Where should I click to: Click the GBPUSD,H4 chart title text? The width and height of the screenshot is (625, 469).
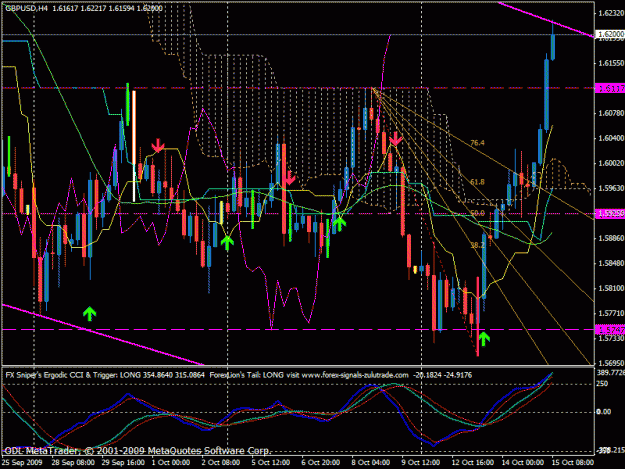27,8
